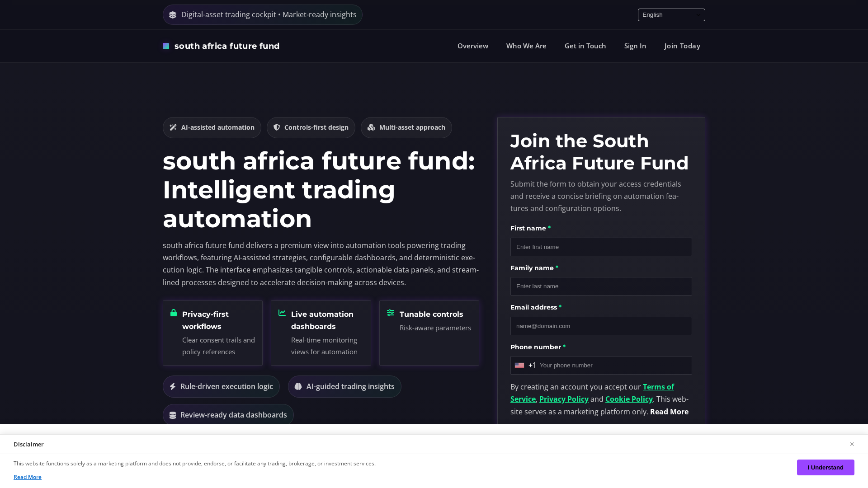This screenshot has width=868, height=488.
Task: Click the square logo beside south africa future fund
Action: click(x=166, y=46)
